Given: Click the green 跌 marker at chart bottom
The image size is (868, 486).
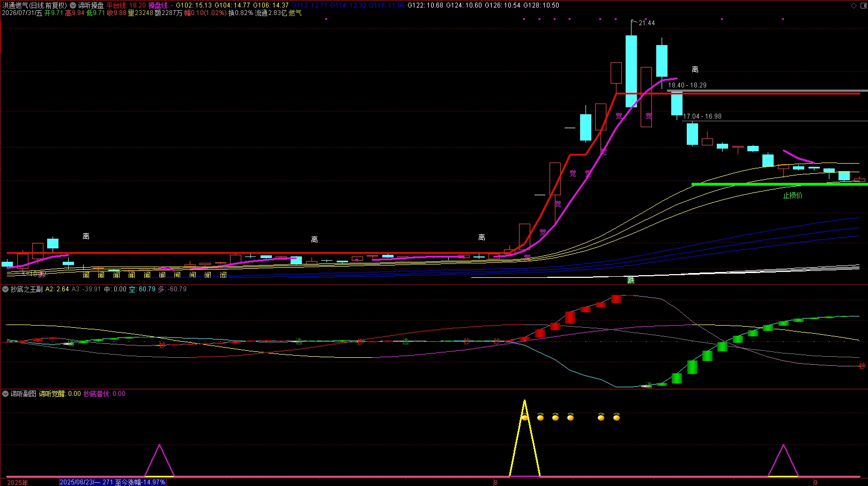Looking at the screenshot, I should pyautogui.click(x=631, y=280).
